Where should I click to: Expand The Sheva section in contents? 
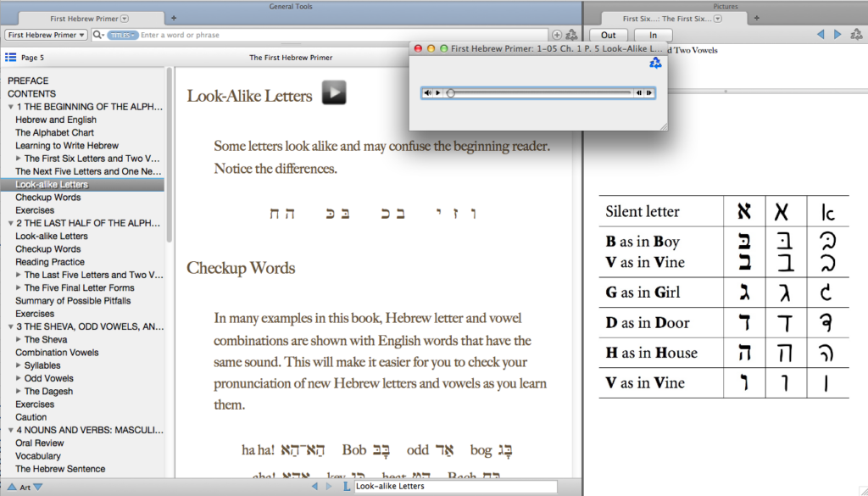pos(19,340)
